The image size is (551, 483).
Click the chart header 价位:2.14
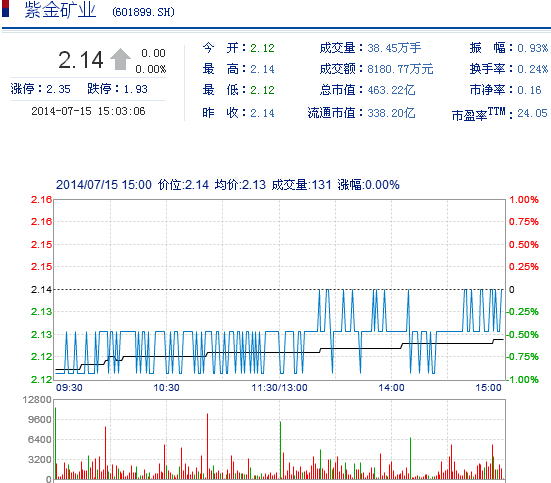(x=183, y=185)
